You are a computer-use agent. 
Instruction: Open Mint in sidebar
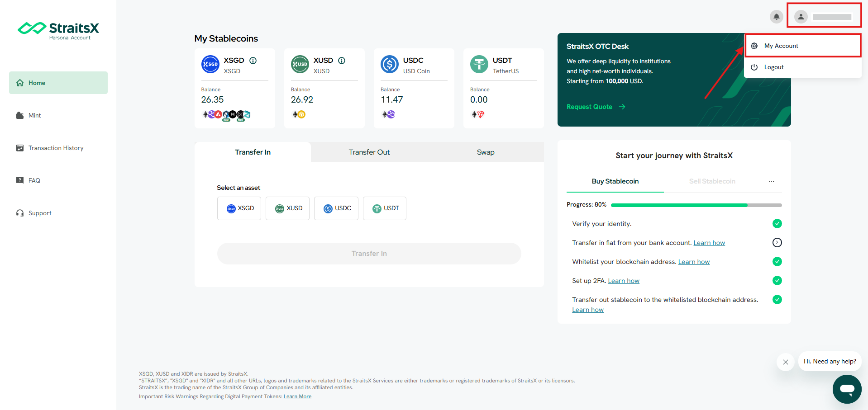coord(58,115)
